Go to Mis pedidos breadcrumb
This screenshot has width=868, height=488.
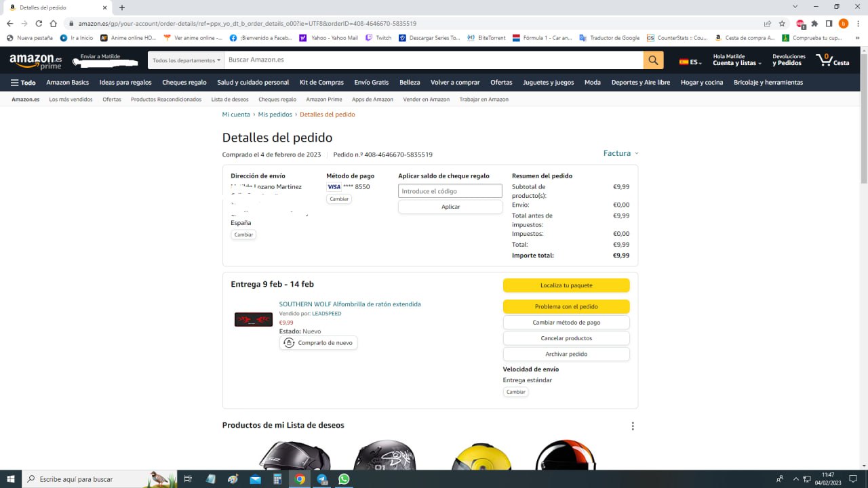coord(275,115)
